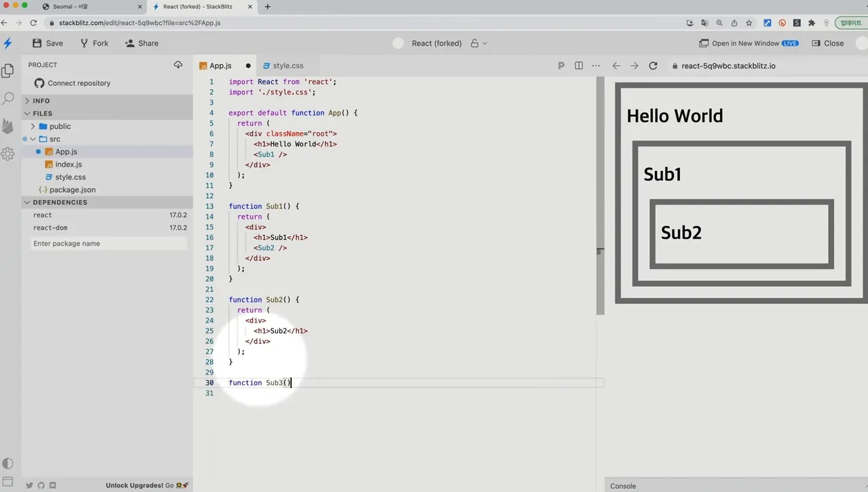
Task: Focus the Enter package name field
Action: tap(109, 244)
